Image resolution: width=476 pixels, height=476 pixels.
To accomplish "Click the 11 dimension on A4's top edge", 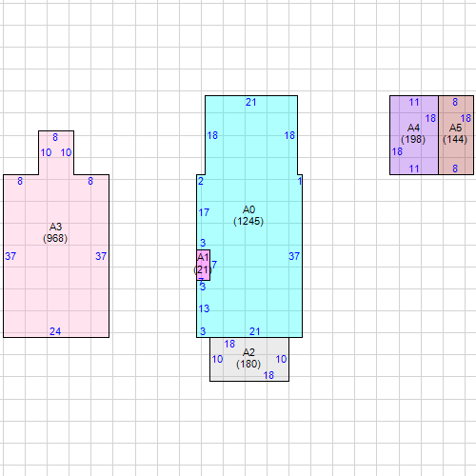I will (x=414, y=102).
